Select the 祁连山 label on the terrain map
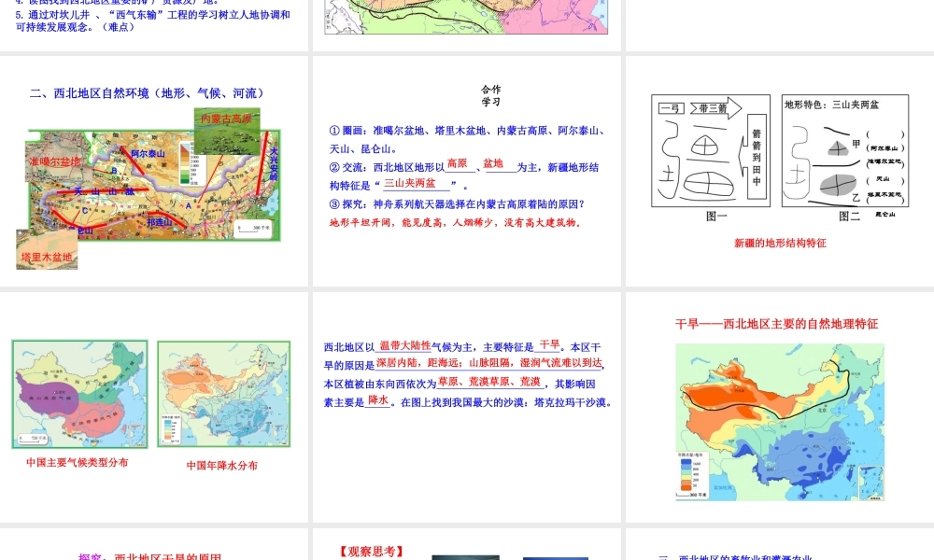Image resolution: width=934 pixels, height=560 pixels. click(159, 222)
